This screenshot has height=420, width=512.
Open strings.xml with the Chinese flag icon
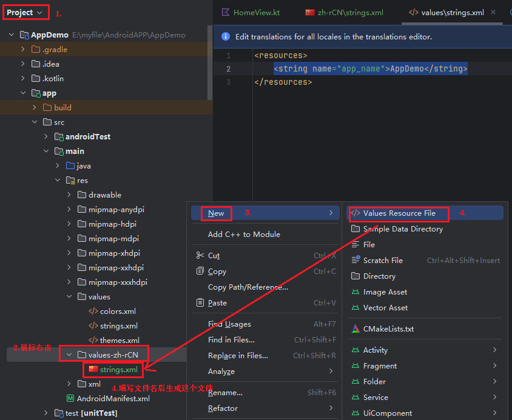click(113, 370)
